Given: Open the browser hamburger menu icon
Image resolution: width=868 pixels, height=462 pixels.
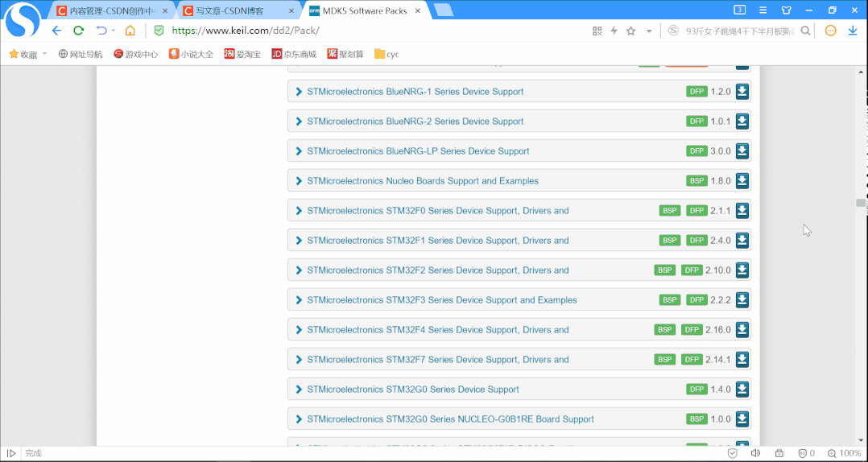Looking at the screenshot, I should pyautogui.click(x=763, y=10).
